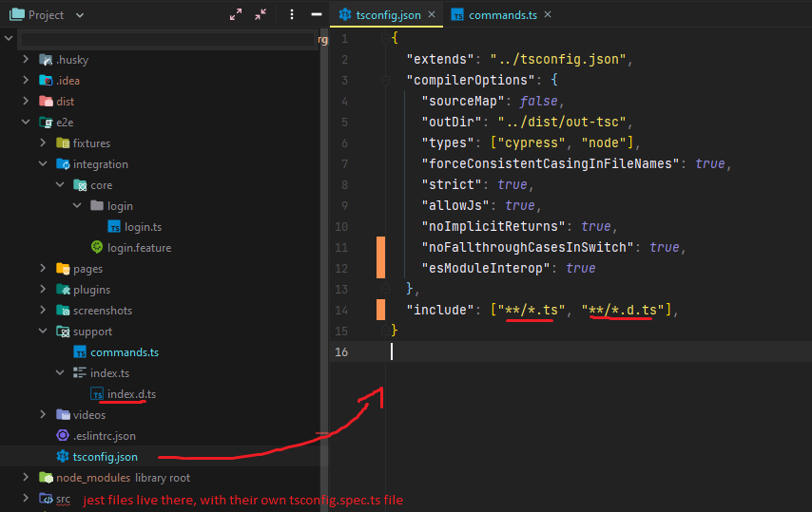
Task: Click the "include" key on line 14
Action: click(440, 310)
